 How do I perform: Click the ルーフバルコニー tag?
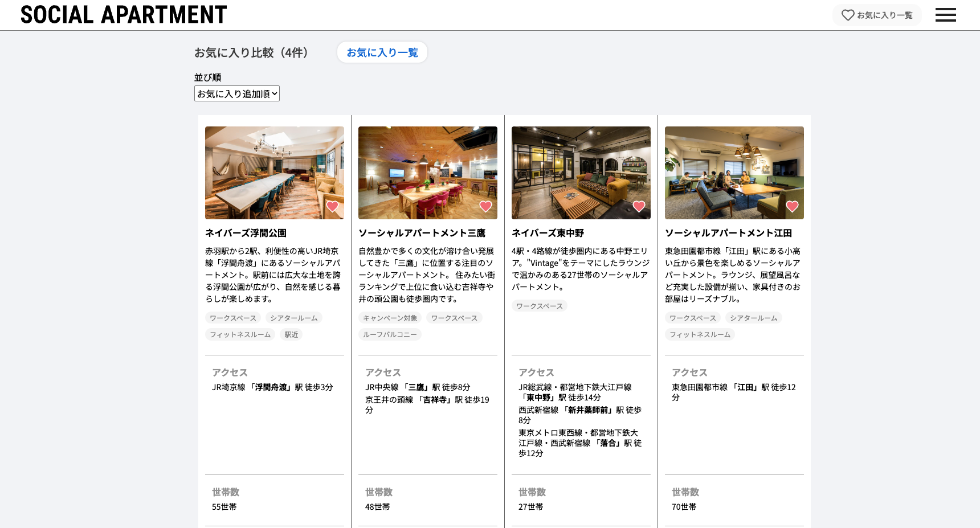tap(390, 334)
